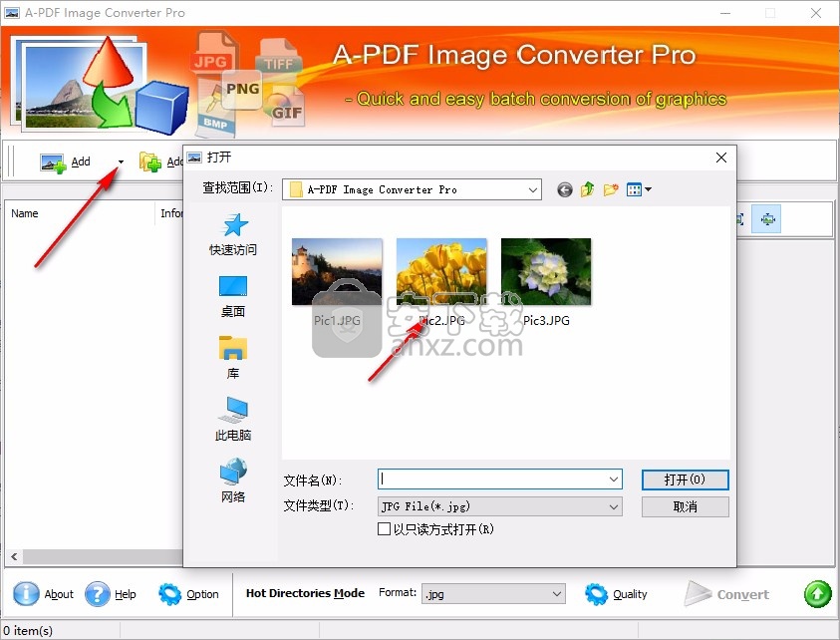This screenshot has width=840, height=640.
Task: Click the Add image icon in toolbar
Action: 54,162
